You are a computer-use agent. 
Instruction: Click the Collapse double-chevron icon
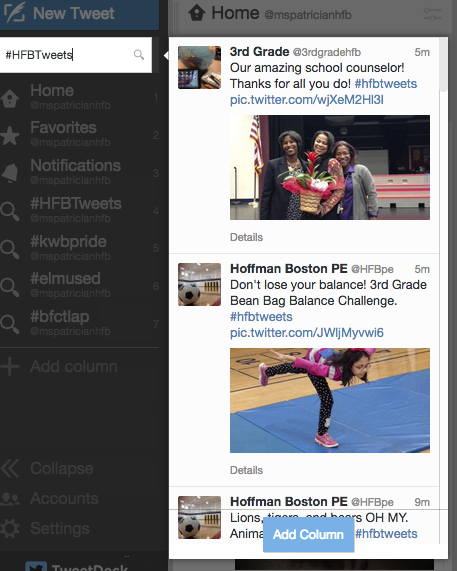coord(10,468)
